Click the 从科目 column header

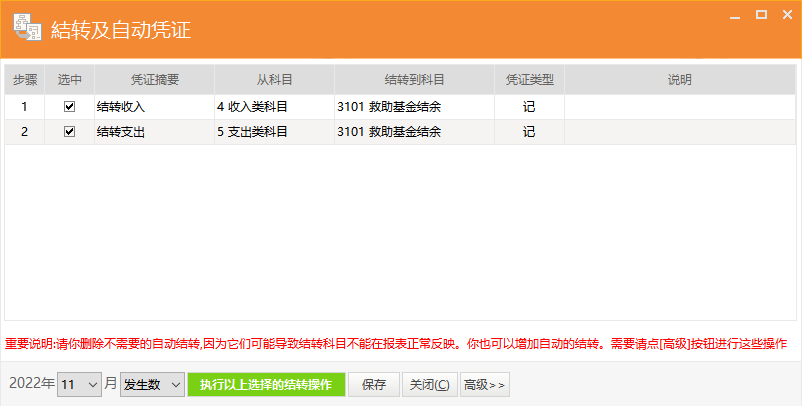274,80
